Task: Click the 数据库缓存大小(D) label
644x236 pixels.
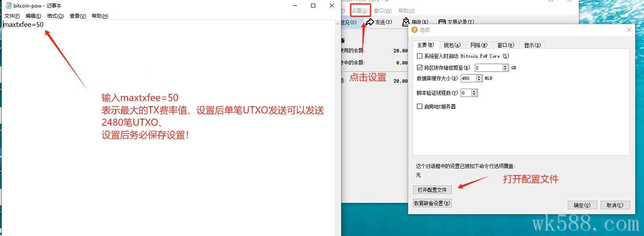Action: click(437, 79)
